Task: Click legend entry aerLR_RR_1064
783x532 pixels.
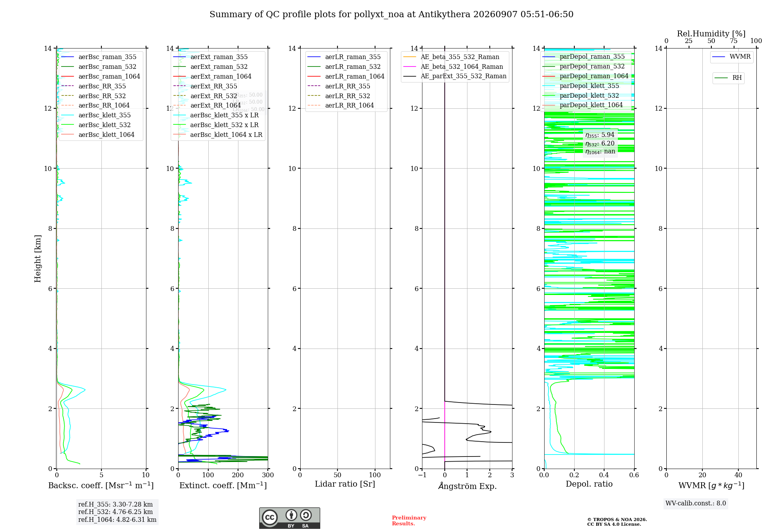Action: (x=341, y=105)
